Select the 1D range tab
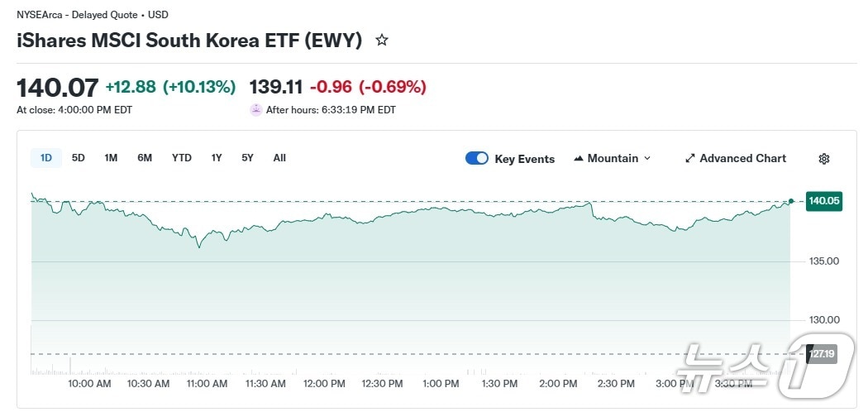This screenshot has height=412, width=868. 46,158
